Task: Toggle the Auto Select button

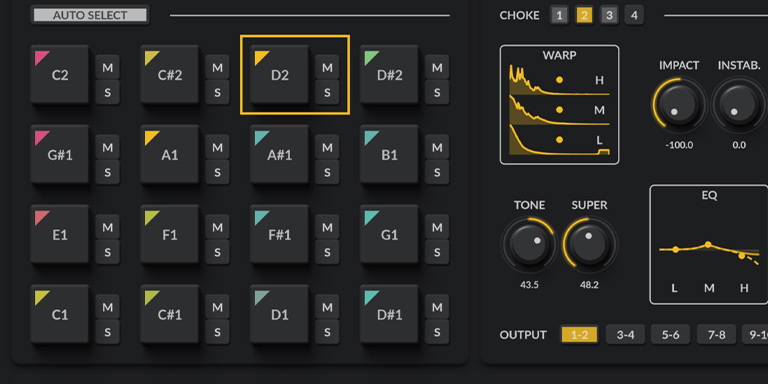Action: (x=90, y=15)
